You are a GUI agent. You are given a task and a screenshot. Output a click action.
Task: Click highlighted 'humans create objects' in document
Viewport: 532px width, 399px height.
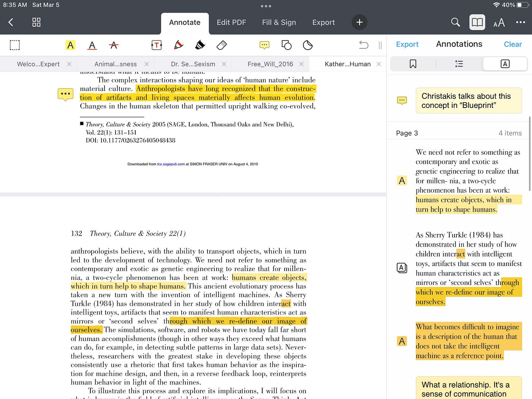point(188,282)
